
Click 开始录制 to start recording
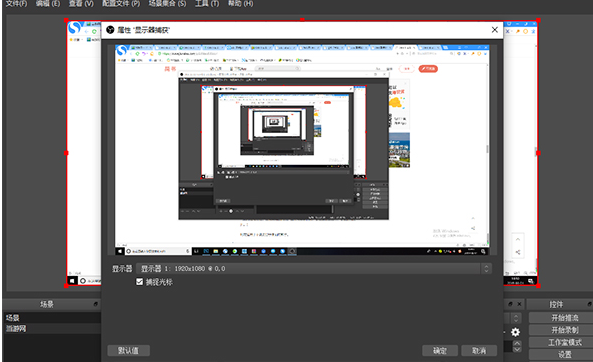click(x=564, y=330)
